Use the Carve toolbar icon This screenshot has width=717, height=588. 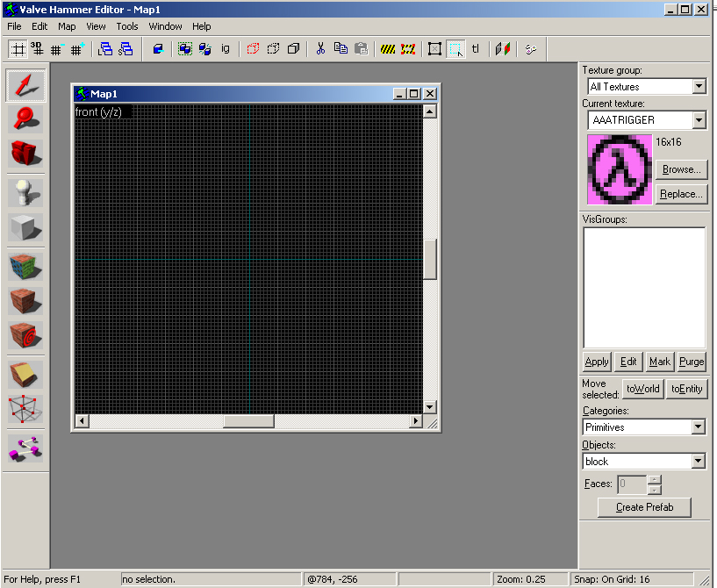click(158, 49)
